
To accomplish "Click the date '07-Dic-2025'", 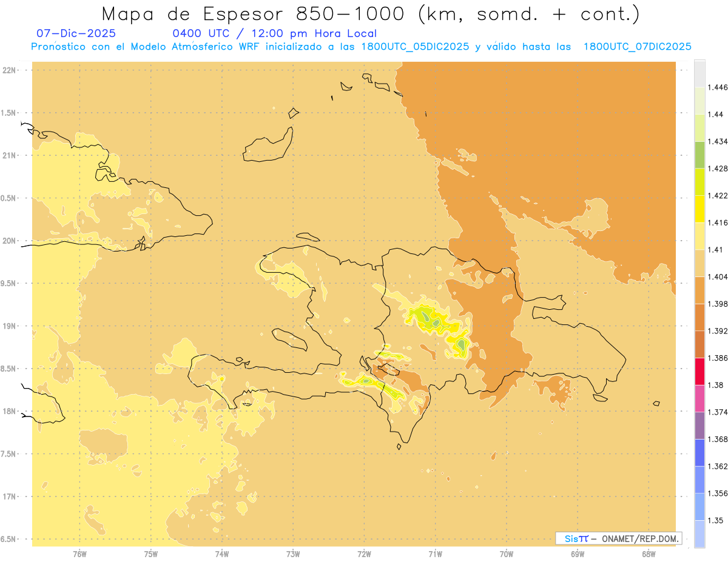I will pos(76,34).
